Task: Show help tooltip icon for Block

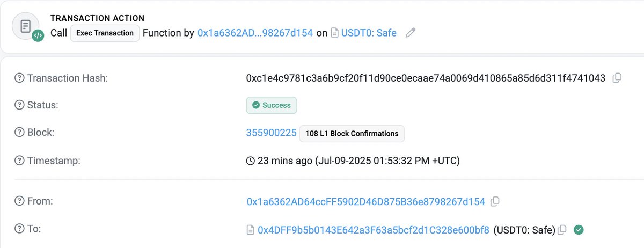Action: 19,133
